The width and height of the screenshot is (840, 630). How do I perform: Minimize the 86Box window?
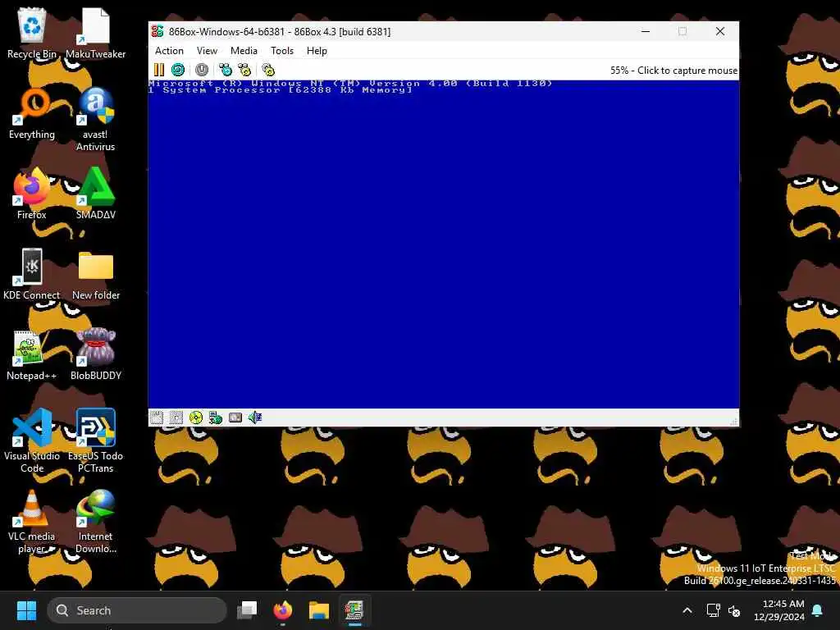pyautogui.click(x=646, y=32)
